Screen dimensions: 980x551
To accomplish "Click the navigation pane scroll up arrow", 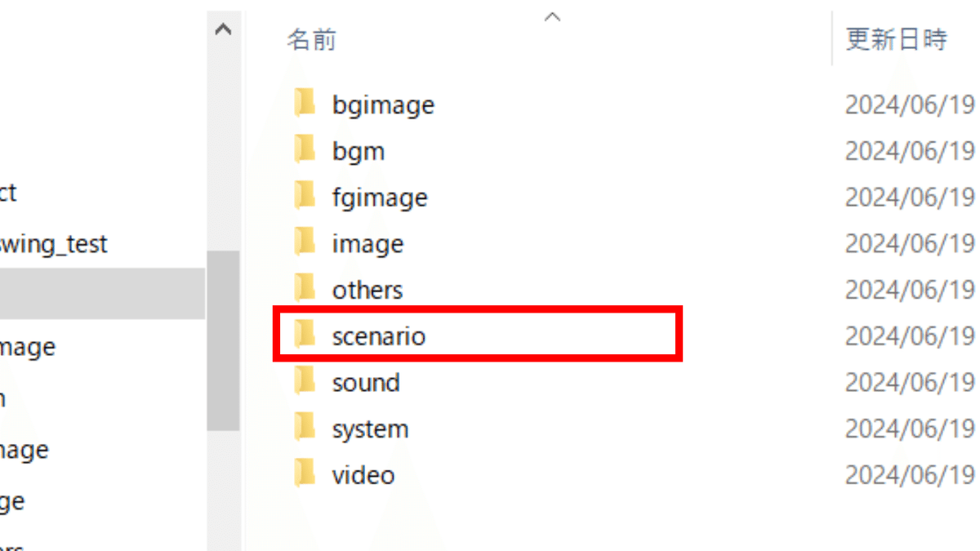I will 223,30.
